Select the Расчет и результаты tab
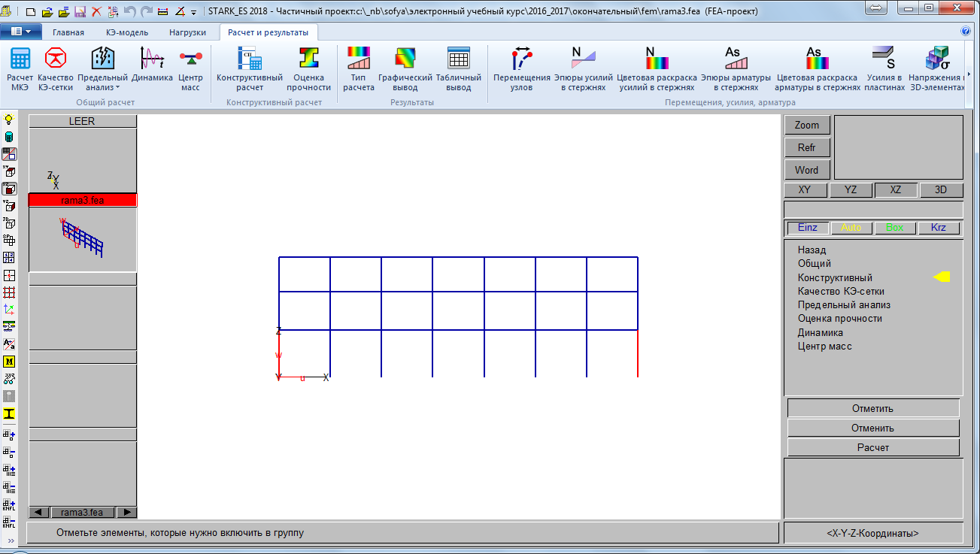 click(x=269, y=32)
